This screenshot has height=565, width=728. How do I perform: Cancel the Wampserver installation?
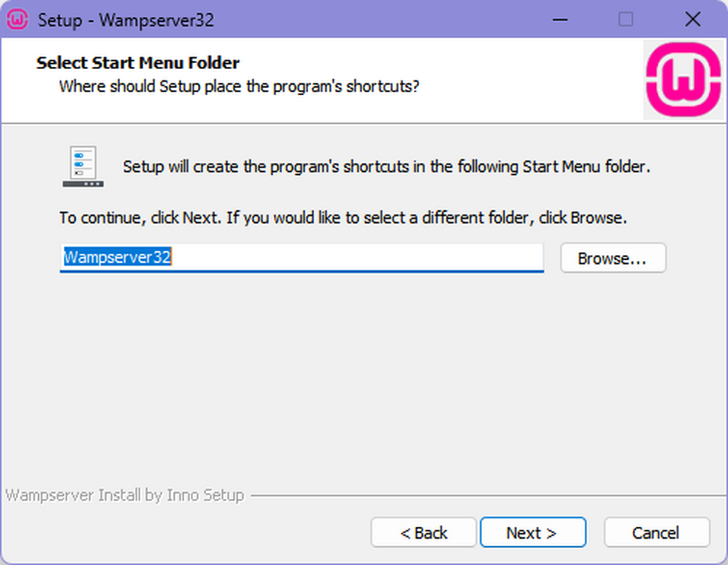pyautogui.click(x=656, y=533)
